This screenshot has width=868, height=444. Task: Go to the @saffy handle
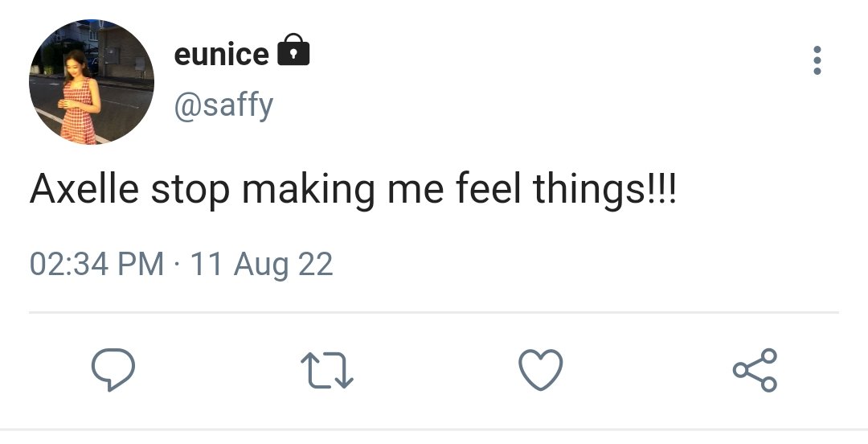point(223,105)
